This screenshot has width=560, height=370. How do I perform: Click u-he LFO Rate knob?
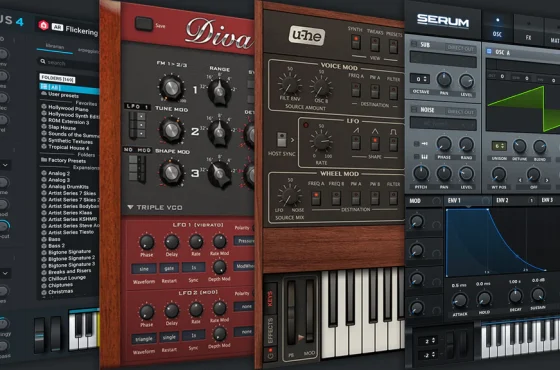coord(321,141)
